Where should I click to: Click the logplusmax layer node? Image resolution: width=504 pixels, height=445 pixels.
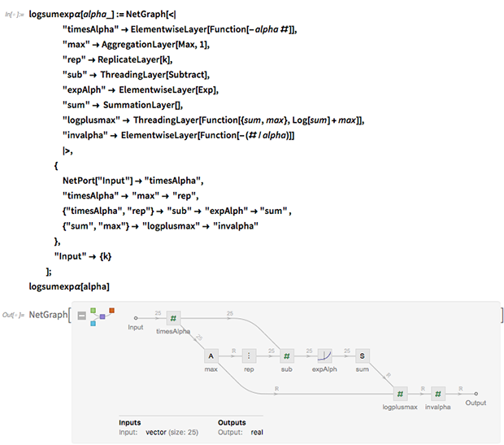pos(400,392)
